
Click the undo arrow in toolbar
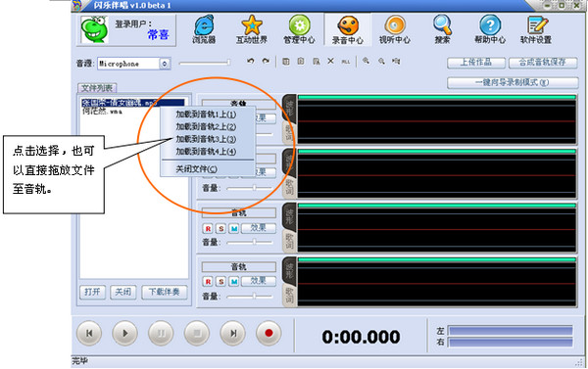[251, 61]
